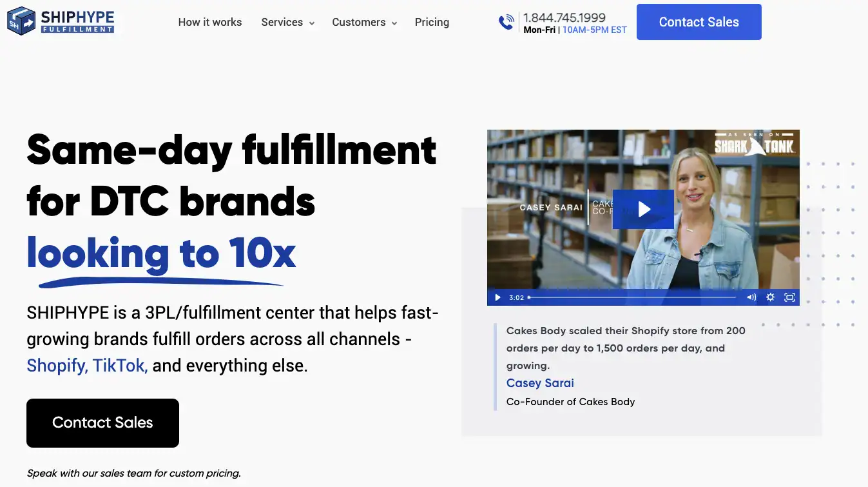Mute the video using the volume icon
This screenshot has height=487, width=868.
751,297
